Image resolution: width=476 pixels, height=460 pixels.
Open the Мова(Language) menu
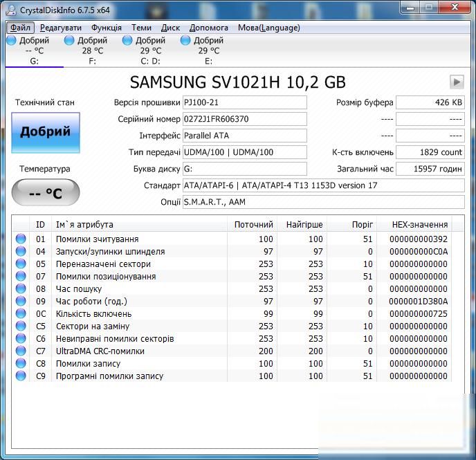click(269, 28)
